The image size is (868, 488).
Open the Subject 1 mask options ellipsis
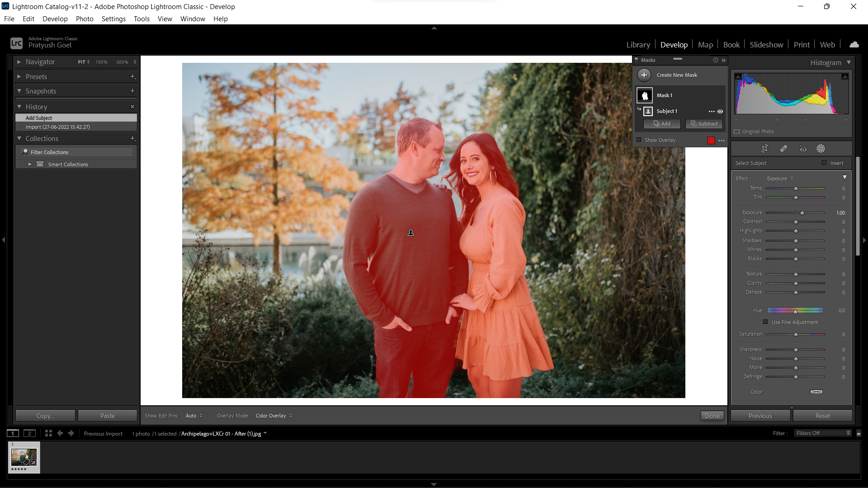712,111
